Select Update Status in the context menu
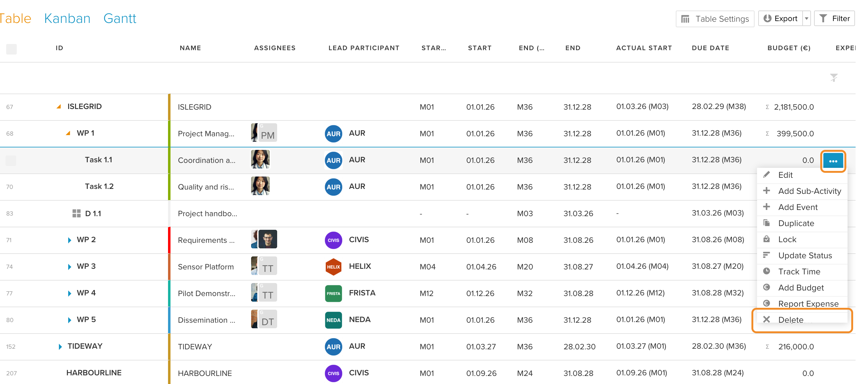The height and width of the screenshot is (384, 868). coord(802,256)
